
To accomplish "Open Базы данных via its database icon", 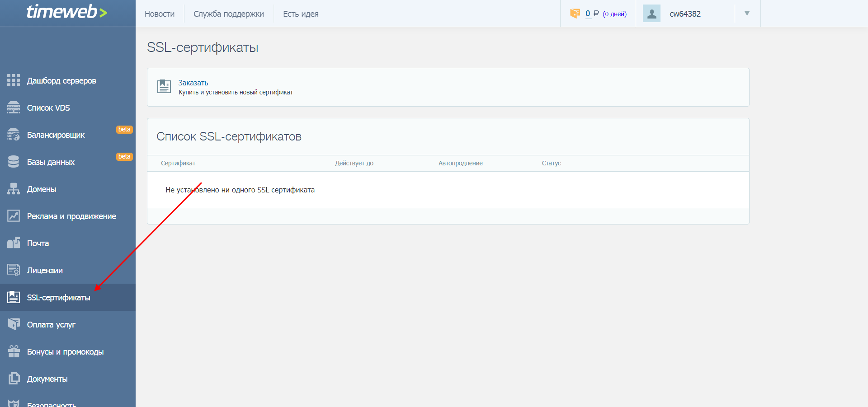I will click(x=13, y=161).
